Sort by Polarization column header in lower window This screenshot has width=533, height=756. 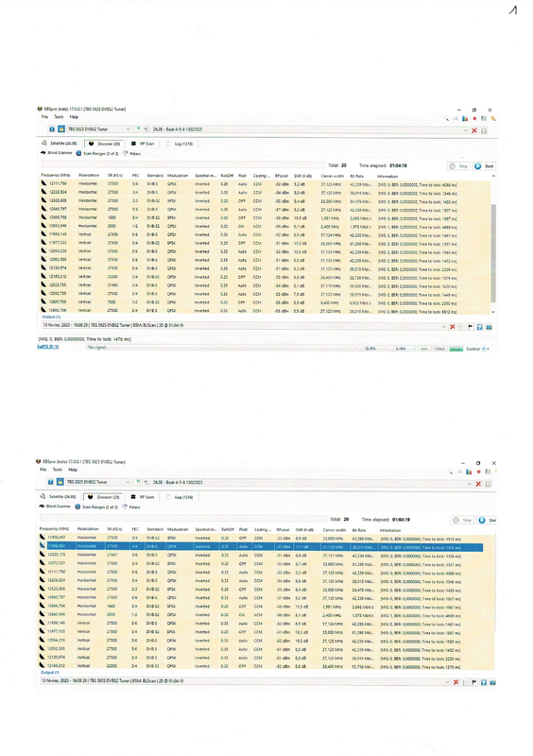coord(88,529)
